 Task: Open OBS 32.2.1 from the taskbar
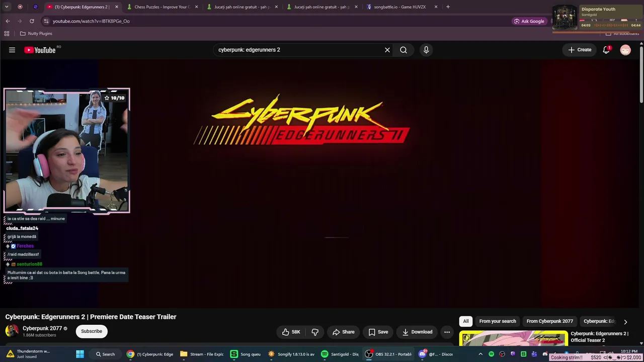(x=388, y=354)
